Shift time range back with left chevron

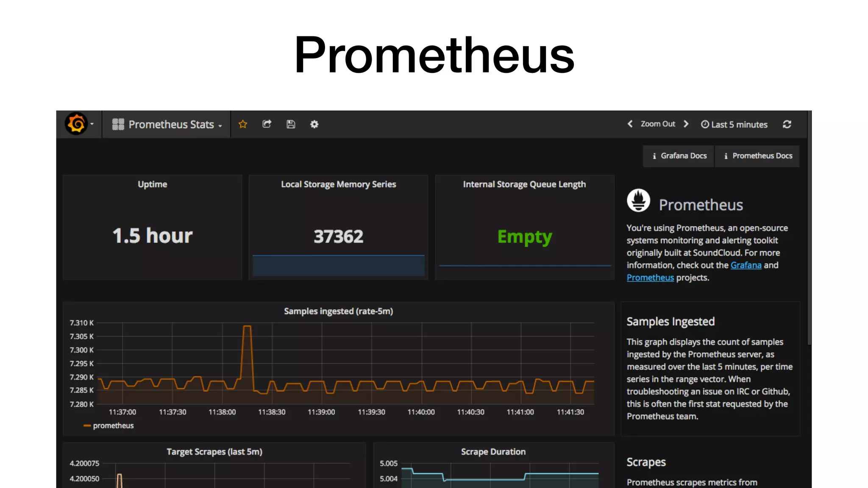click(x=630, y=124)
